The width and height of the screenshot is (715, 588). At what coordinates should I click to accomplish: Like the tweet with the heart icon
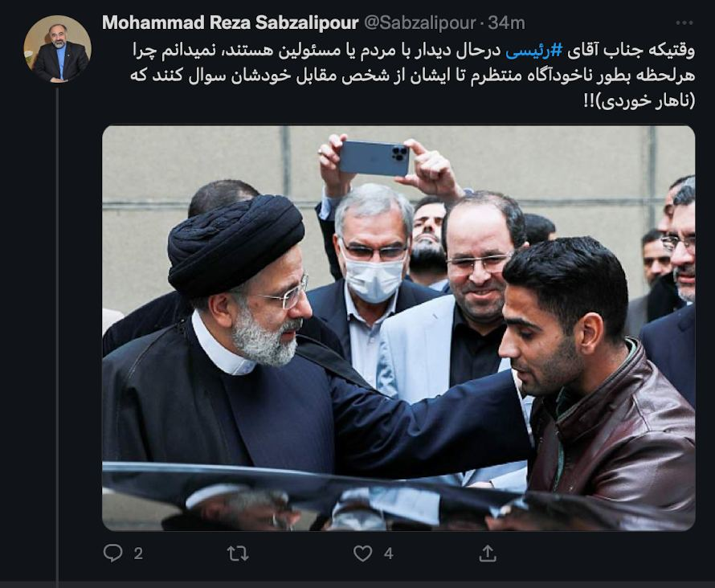click(363, 553)
